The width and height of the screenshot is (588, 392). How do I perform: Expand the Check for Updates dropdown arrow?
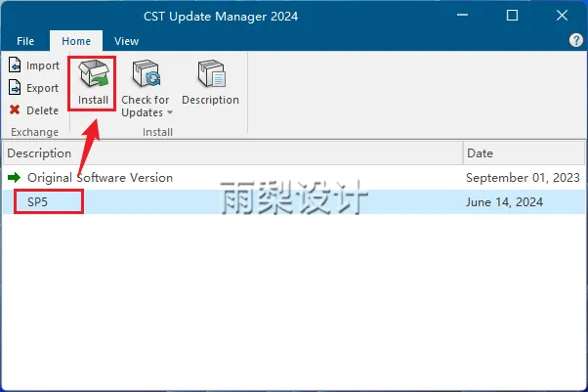tap(170, 112)
